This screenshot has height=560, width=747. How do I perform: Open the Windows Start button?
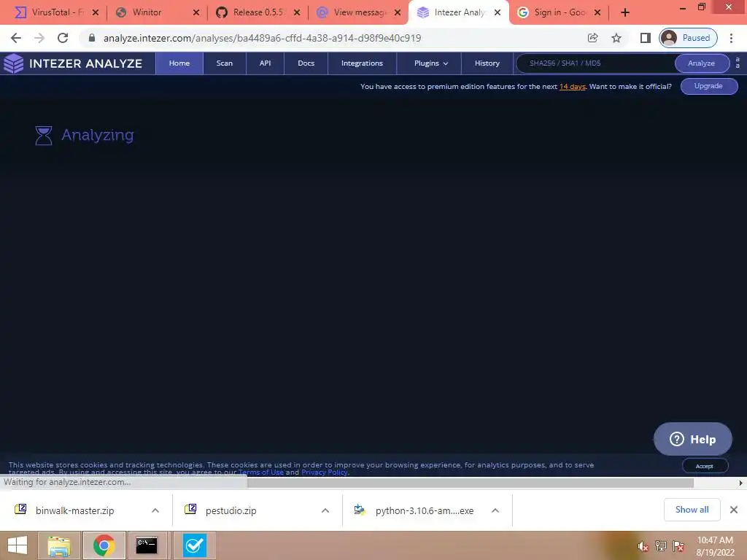click(18, 545)
